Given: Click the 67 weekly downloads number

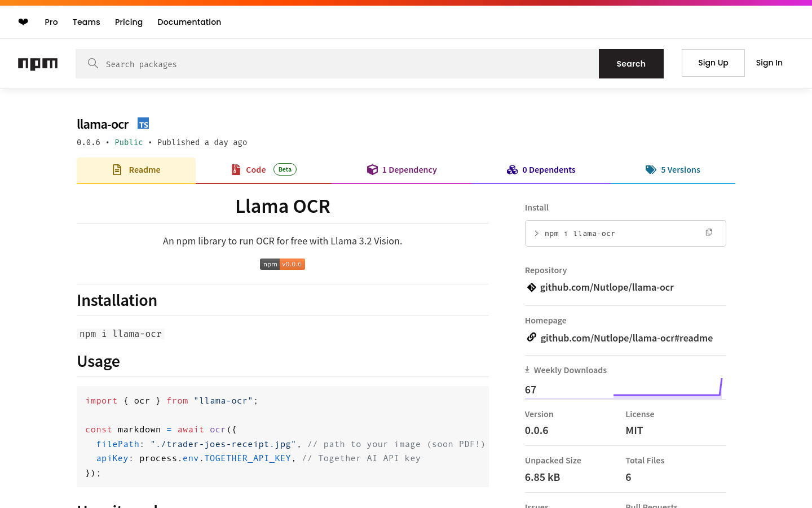Looking at the screenshot, I should click(x=530, y=389).
